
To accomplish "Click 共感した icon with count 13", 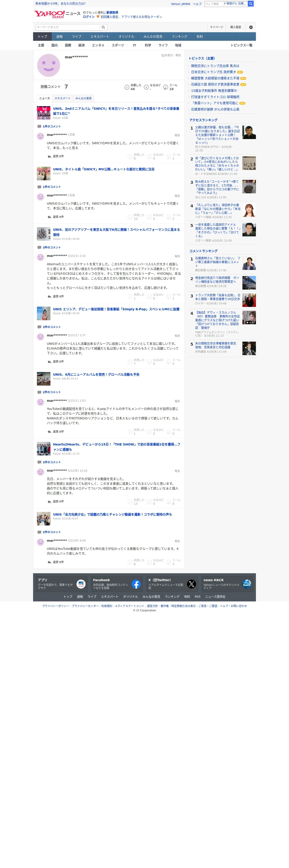I will 130,502.
